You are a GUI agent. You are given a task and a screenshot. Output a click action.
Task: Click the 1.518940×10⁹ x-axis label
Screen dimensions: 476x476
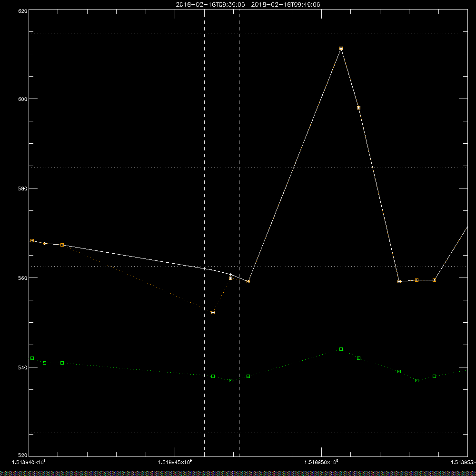(29, 462)
